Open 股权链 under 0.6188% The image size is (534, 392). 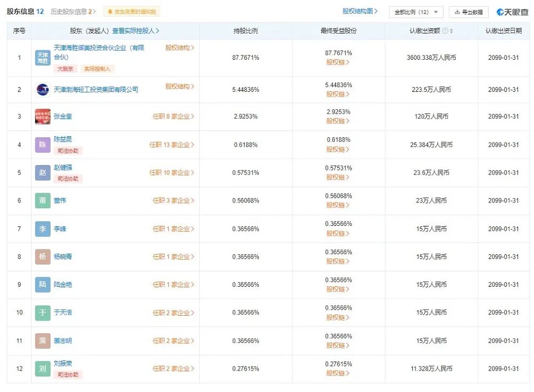tap(338, 150)
